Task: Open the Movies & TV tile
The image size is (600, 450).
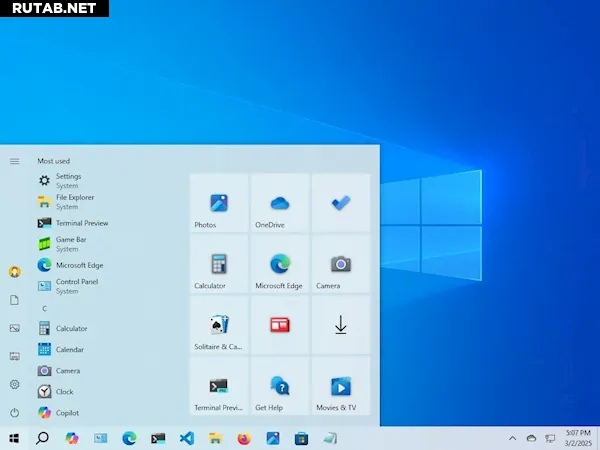Action: (x=341, y=386)
